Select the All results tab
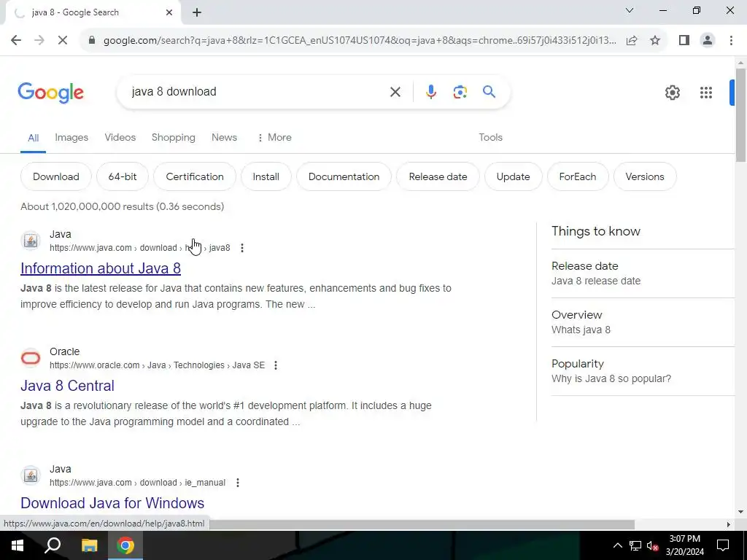 (x=33, y=138)
